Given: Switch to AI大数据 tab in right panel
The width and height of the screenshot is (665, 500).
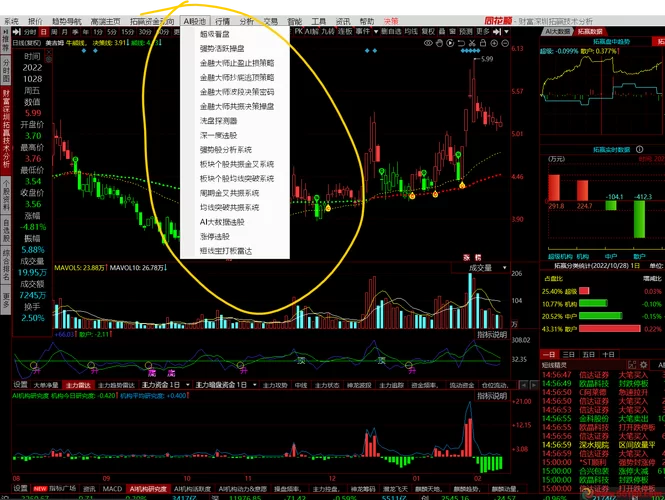Looking at the screenshot, I should [x=557, y=32].
